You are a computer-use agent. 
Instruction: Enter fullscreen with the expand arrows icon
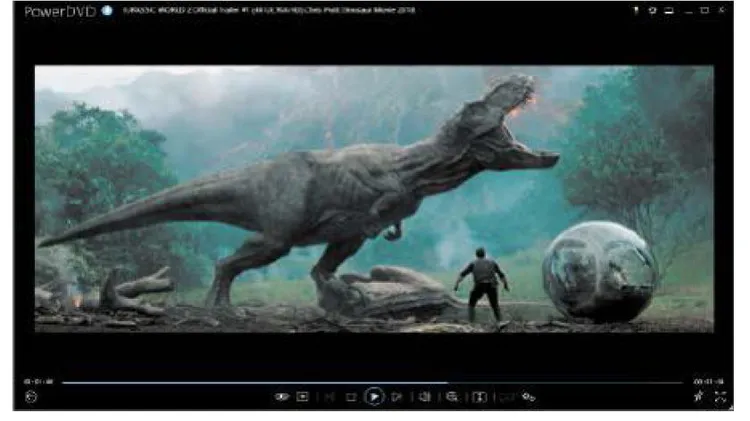click(720, 396)
